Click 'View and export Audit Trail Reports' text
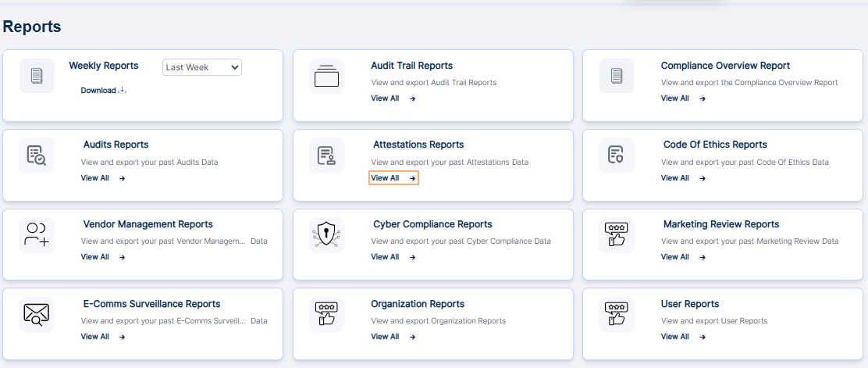Image resolution: width=868 pixels, height=368 pixels. pyautogui.click(x=433, y=83)
